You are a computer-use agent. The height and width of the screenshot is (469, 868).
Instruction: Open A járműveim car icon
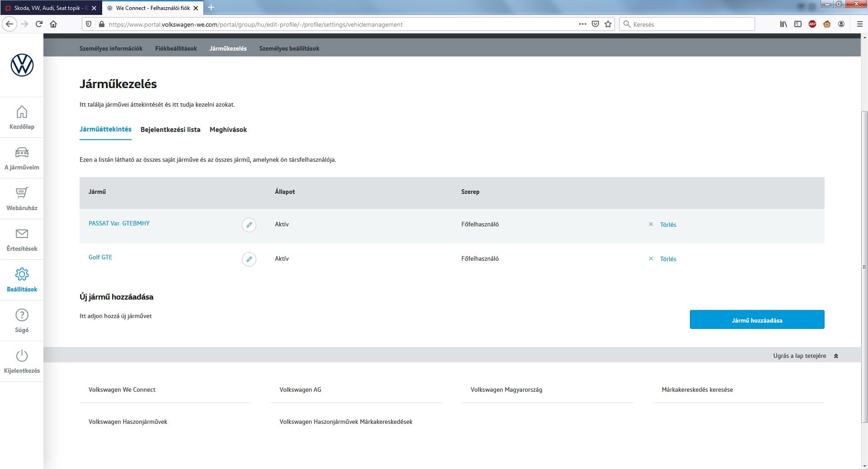pyautogui.click(x=22, y=152)
